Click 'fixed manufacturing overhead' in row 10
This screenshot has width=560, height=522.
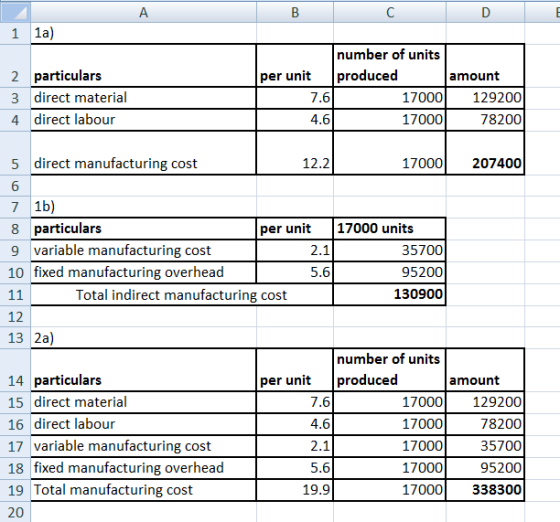(x=144, y=272)
